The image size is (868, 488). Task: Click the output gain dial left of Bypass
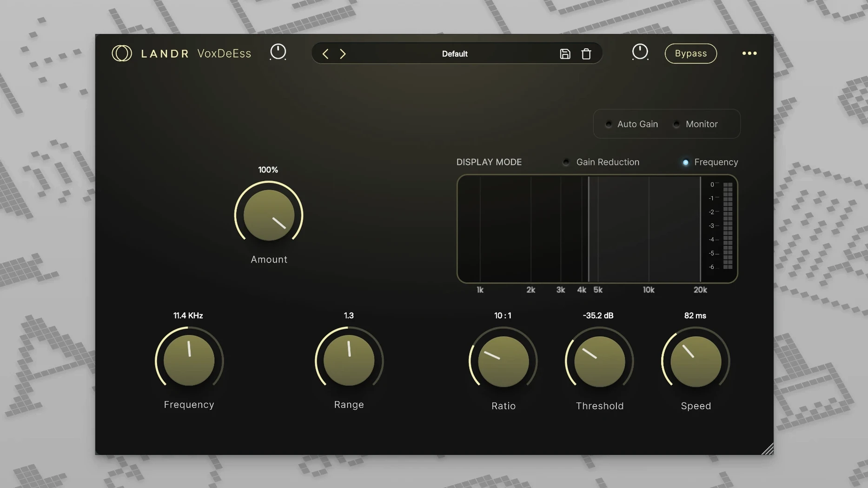click(x=640, y=52)
